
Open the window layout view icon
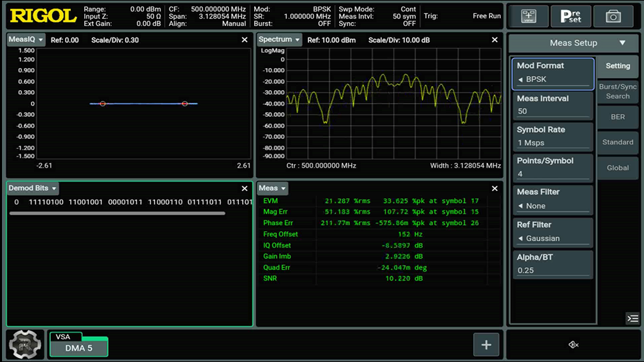[528, 16]
